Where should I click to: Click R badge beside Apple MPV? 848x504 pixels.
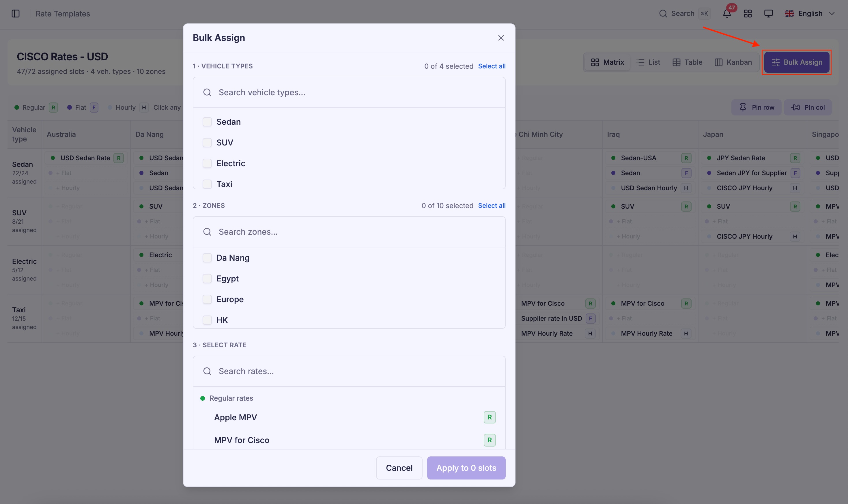[x=489, y=417]
